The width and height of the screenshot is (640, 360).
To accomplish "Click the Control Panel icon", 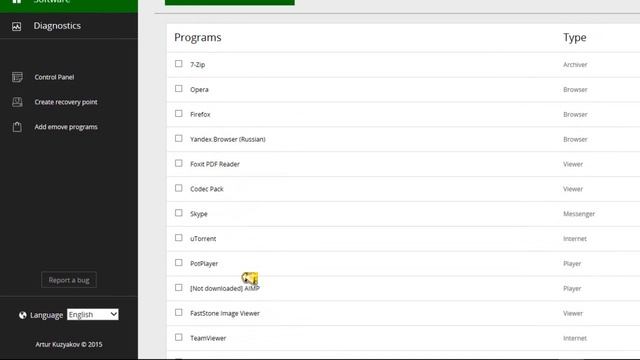I will point(17,77).
